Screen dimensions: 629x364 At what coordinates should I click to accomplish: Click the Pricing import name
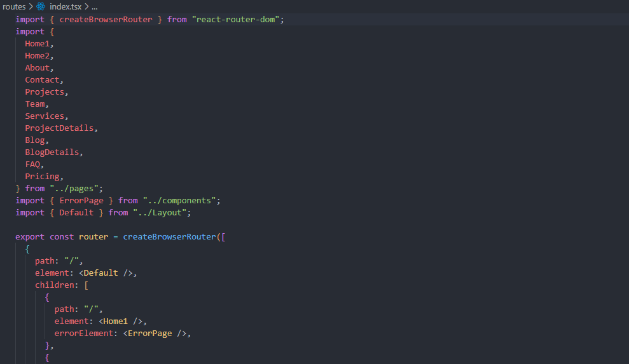pyautogui.click(x=42, y=176)
